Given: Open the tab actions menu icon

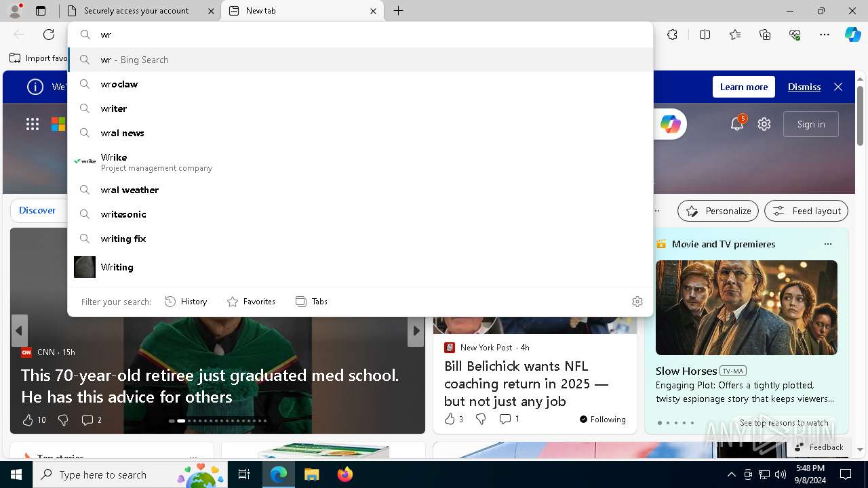Looking at the screenshot, I should coord(41,11).
